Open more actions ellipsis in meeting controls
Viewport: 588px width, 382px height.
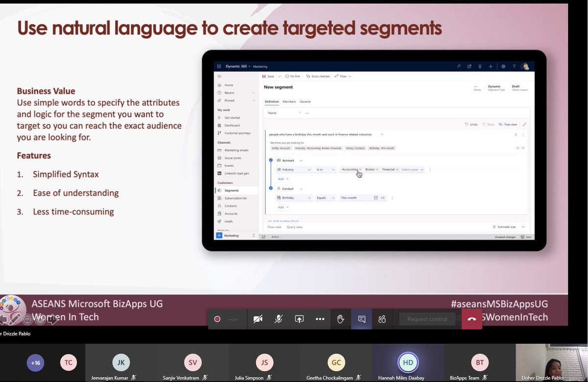tap(320, 319)
